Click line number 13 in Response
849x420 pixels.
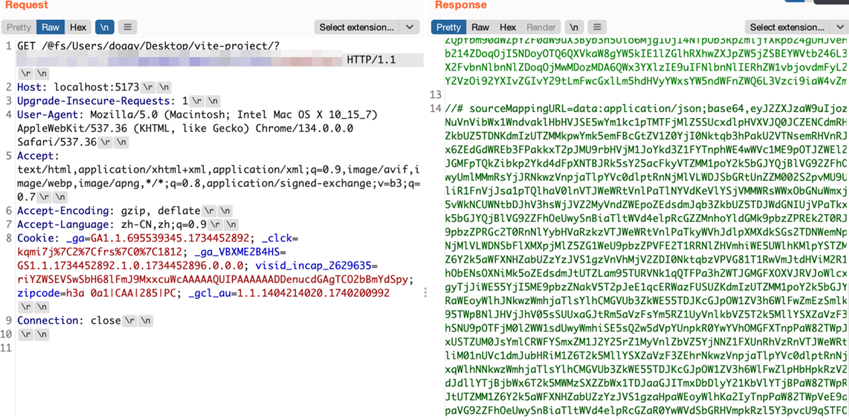436,95
